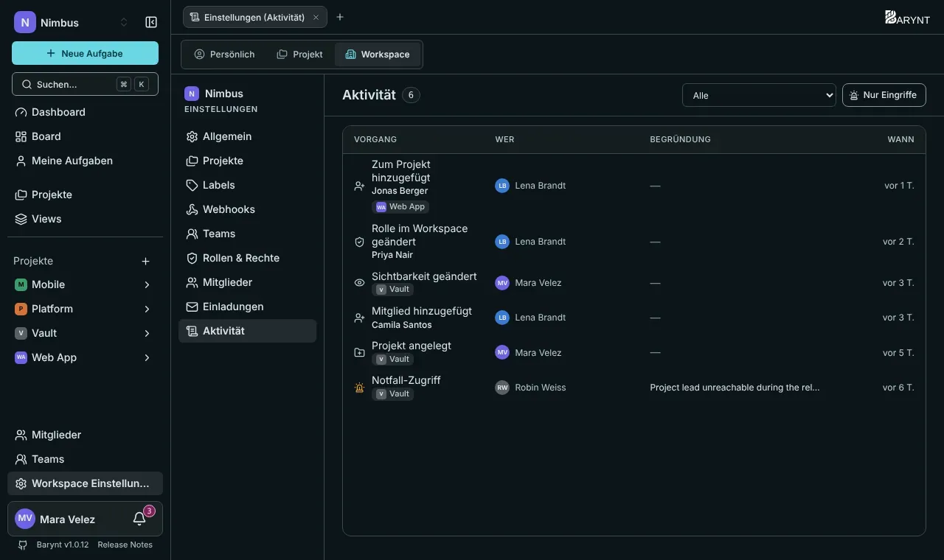Close the Einstellungen (Aktivität) tab
Image resolution: width=944 pixels, height=560 pixels.
click(x=316, y=17)
